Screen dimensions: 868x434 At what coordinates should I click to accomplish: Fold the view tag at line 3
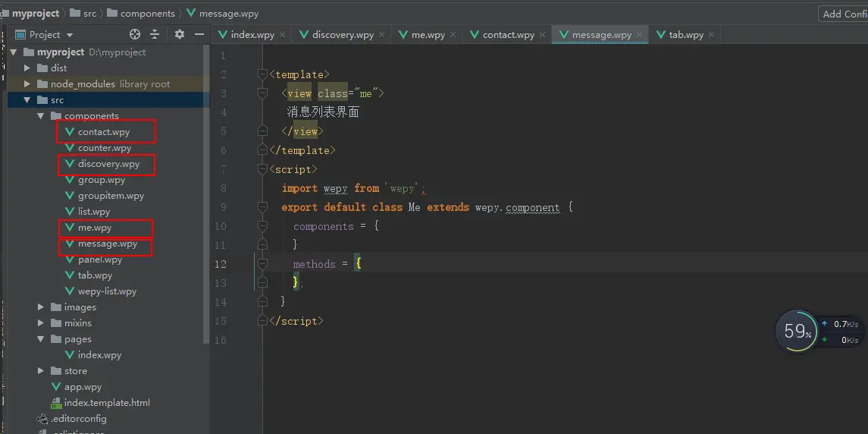(263, 93)
